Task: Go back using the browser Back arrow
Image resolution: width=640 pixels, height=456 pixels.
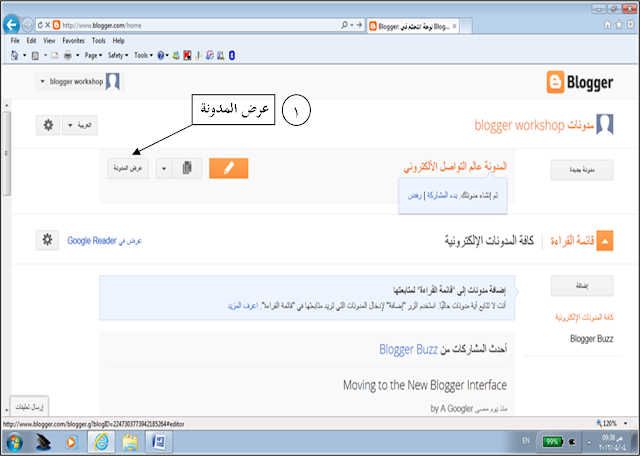Action: [x=11, y=25]
